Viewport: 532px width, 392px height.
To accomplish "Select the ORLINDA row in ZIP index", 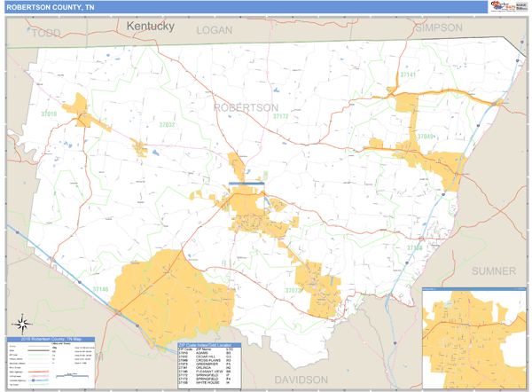I will 206,367.
